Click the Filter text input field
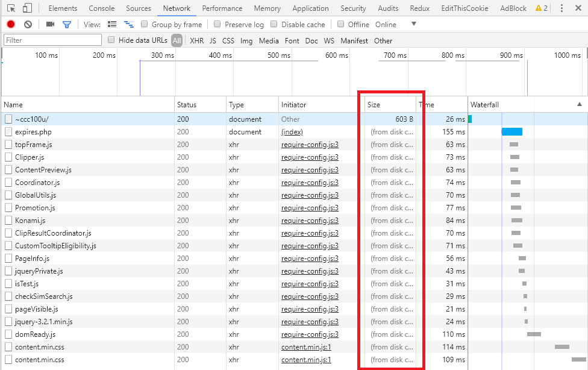Viewport: 588px width, 370px height. [x=53, y=40]
